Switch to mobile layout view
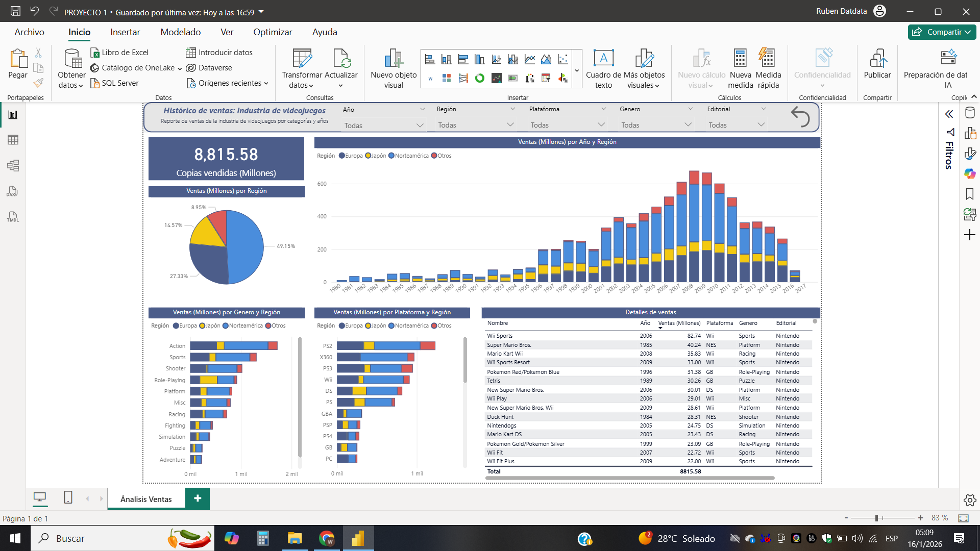The width and height of the screenshot is (980, 551). coord(68,497)
